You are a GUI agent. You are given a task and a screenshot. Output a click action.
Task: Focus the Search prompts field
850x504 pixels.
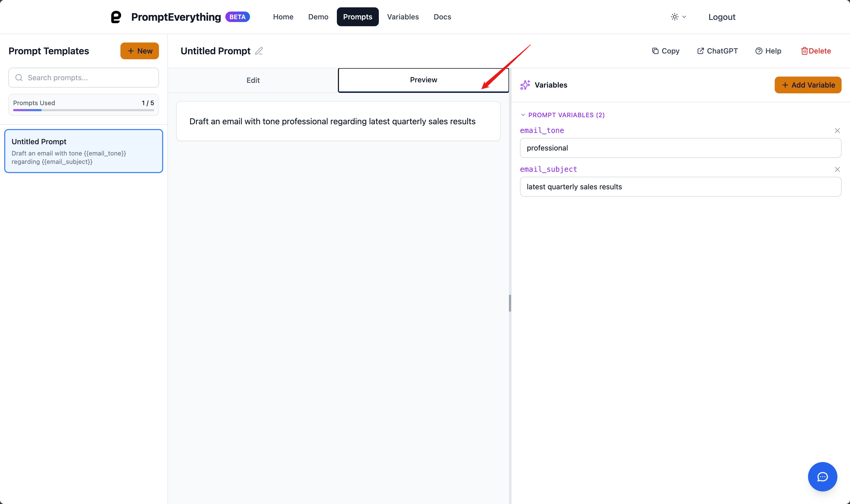click(x=83, y=78)
